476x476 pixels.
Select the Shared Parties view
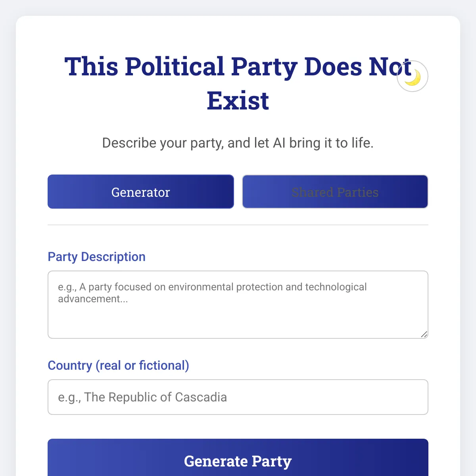click(x=335, y=192)
